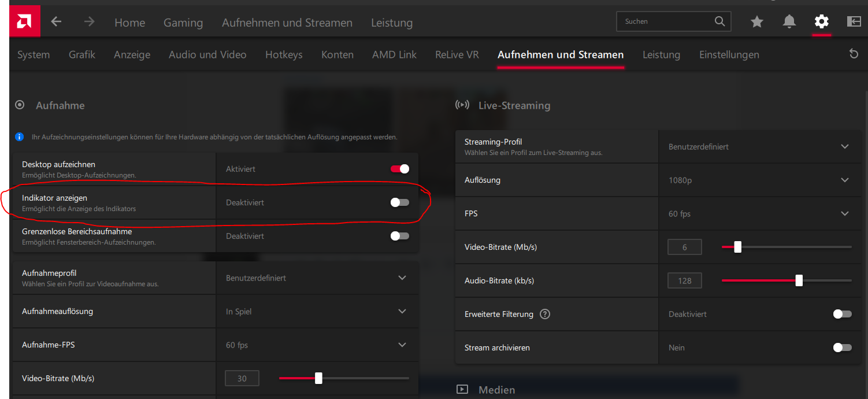
Task: Go forward with the right arrow
Action: tap(89, 22)
